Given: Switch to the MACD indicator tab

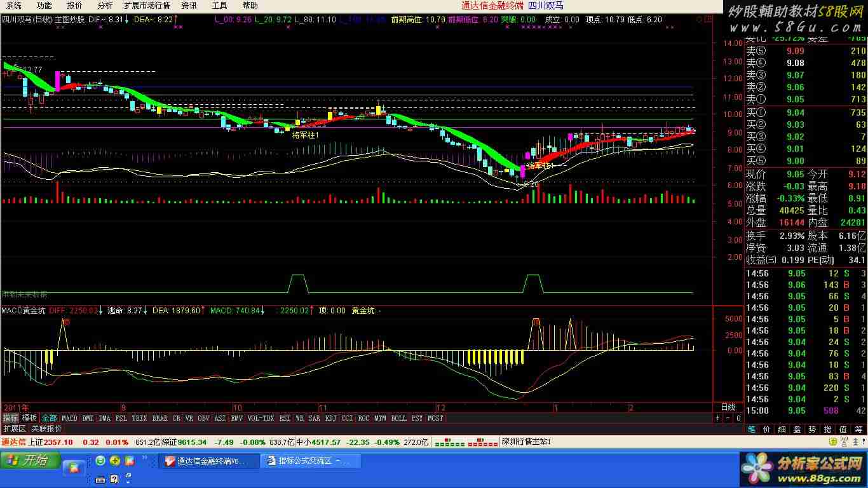Looking at the screenshot, I should click(69, 418).
